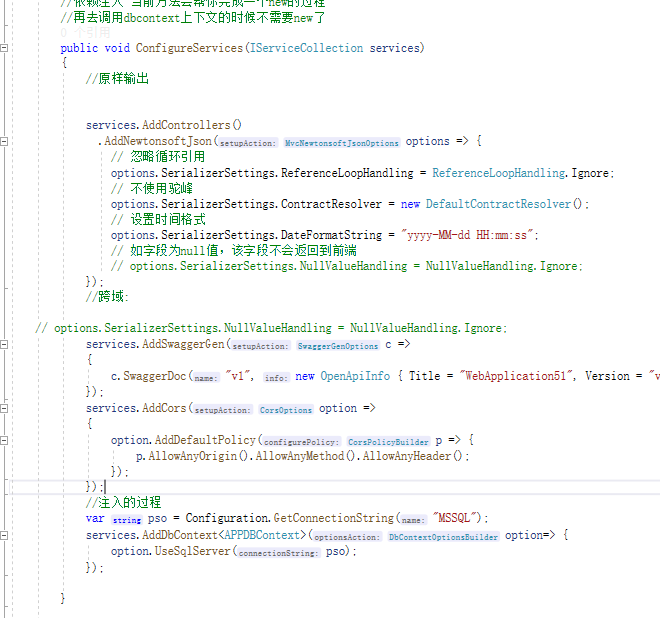Viewport: 660px width, 618px height.
Task: Click the comment about dbcontext not needing new
Action: point(193,18)
